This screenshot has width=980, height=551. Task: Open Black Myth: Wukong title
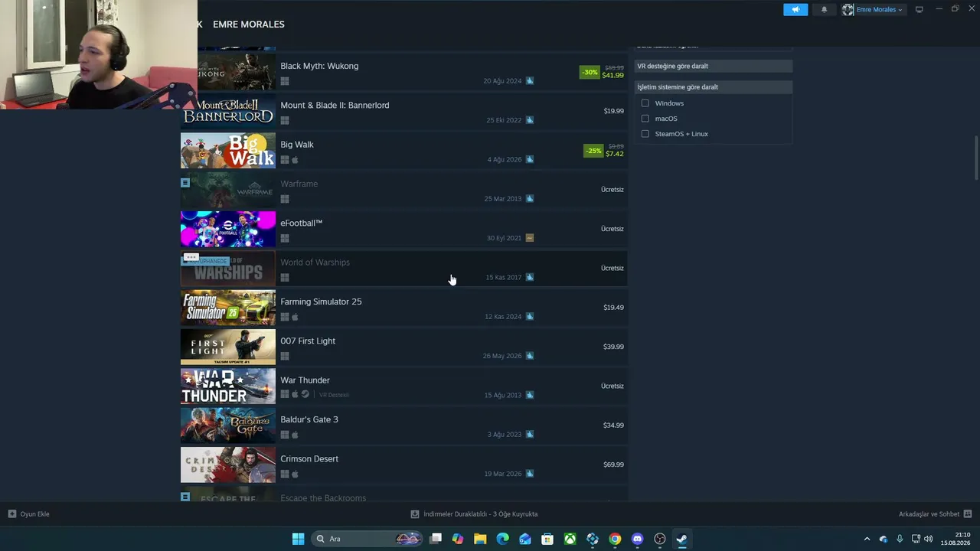(x=319, y=66)
